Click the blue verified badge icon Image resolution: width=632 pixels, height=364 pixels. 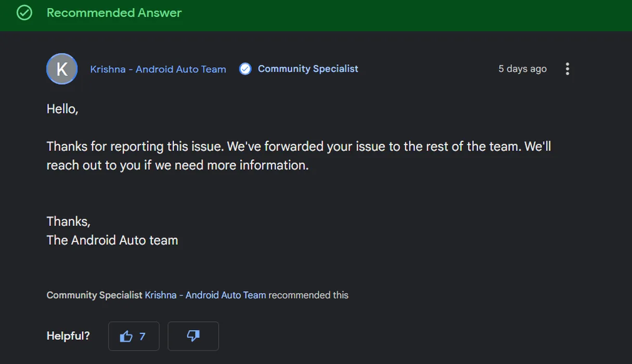245,69
